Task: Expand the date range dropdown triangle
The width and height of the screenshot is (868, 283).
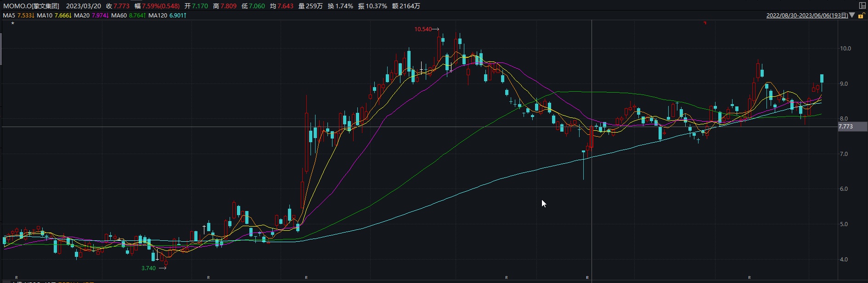Action: point(852,15)
